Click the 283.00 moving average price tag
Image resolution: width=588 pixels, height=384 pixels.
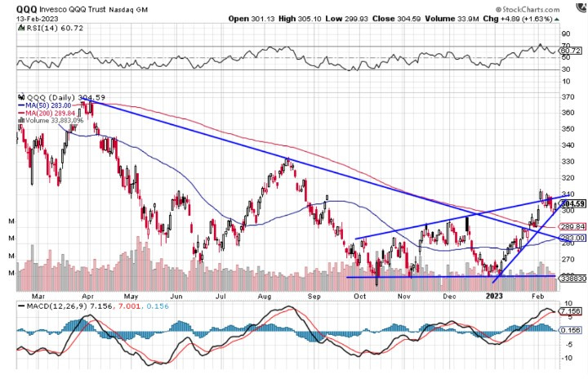[572, 238]
